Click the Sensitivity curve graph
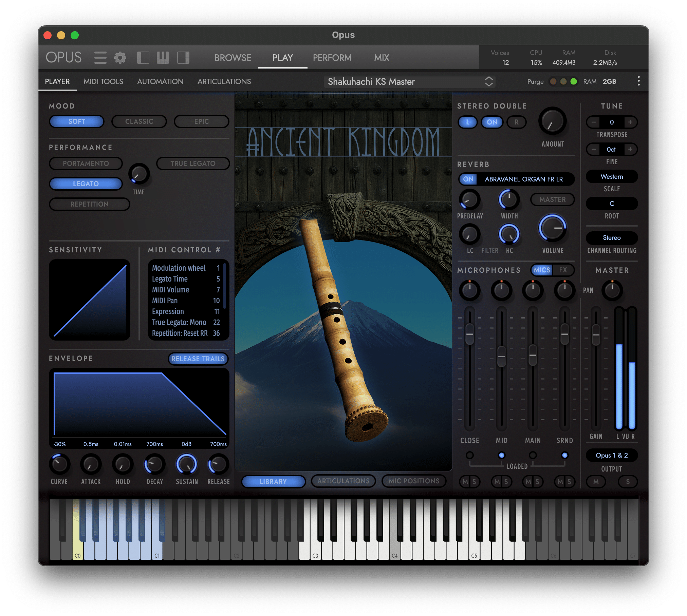 tap(90, 300)
